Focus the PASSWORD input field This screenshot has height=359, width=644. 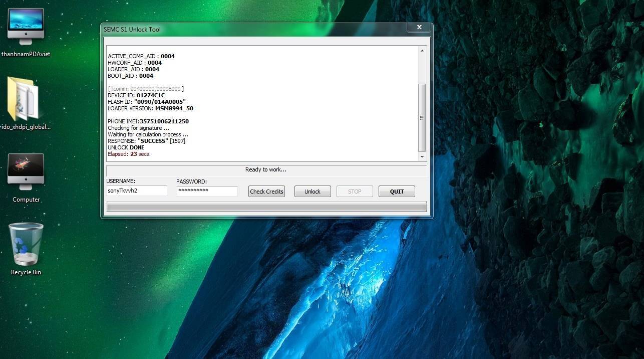207,191
